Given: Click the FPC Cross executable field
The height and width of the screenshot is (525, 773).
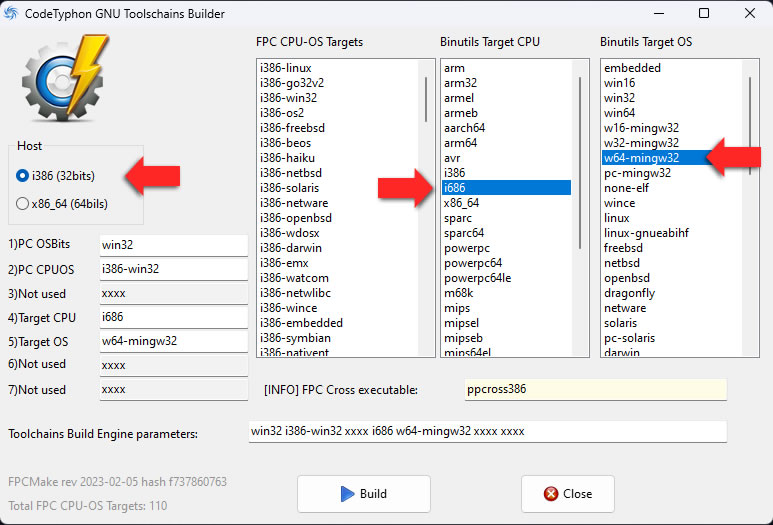Looking at the screenshot, I should (596, 389).
